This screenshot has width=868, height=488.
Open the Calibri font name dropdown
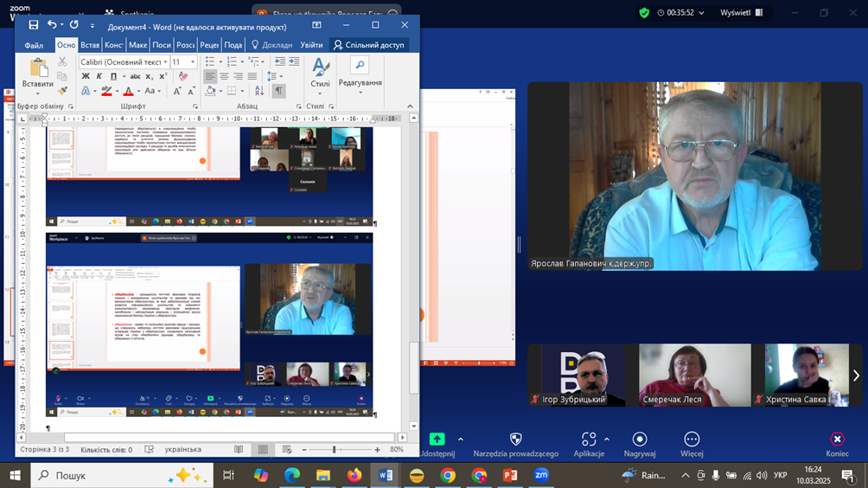click(x=164, y=62)
